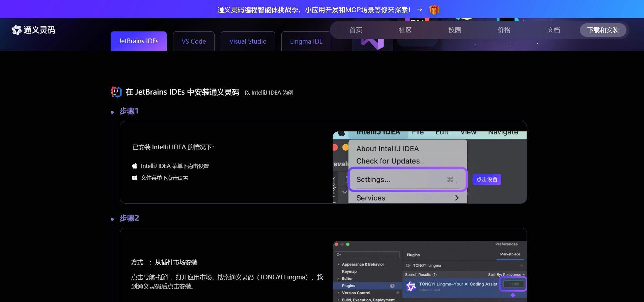Click the 步骤2 heading
The width and height of the screenshot is (644, 302).
129,218
